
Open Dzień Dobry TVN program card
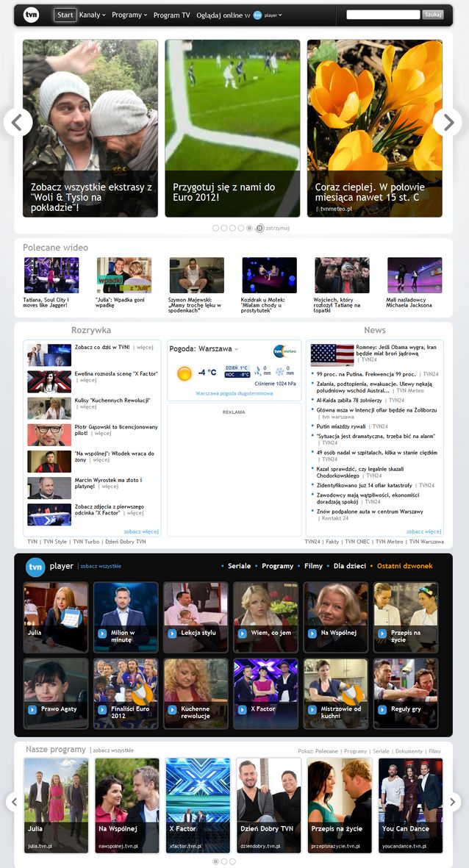pos(268,806)
